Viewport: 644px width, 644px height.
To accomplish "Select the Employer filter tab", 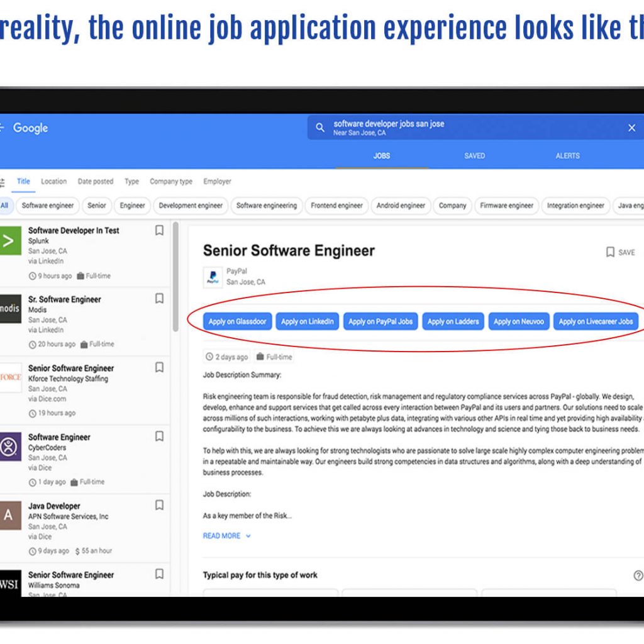I will point(217,182).
